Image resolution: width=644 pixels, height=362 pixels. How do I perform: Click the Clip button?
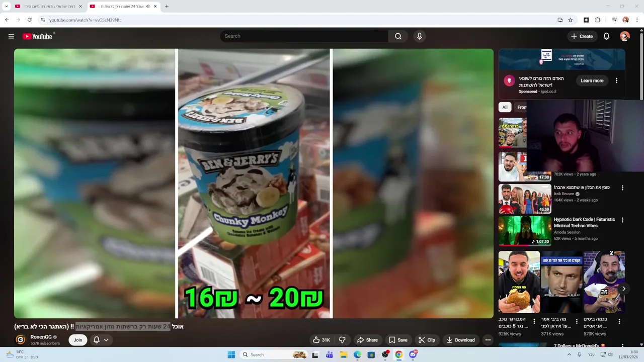point(427,340)
